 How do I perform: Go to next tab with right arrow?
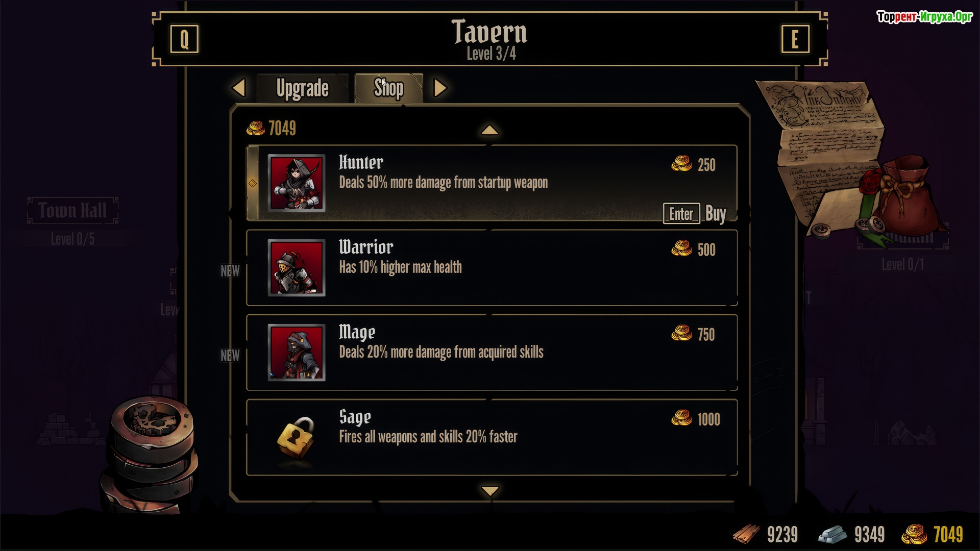[x=440, y=88]
